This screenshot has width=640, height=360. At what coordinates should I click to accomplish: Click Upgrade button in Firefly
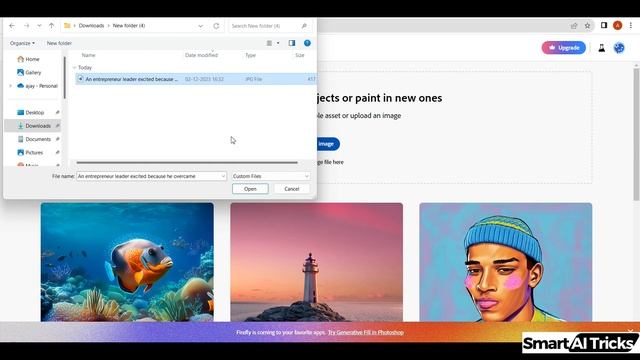pos(564,48)
